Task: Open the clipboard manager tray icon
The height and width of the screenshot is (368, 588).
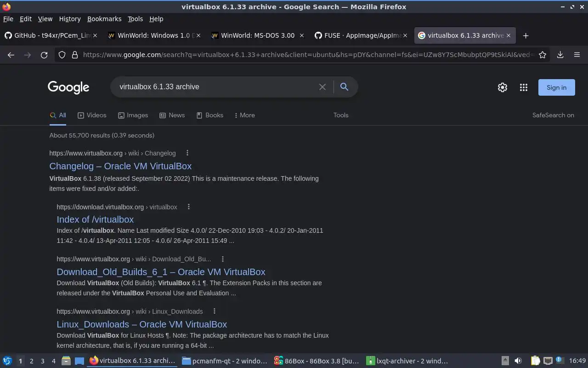Action: coord(535,361)
